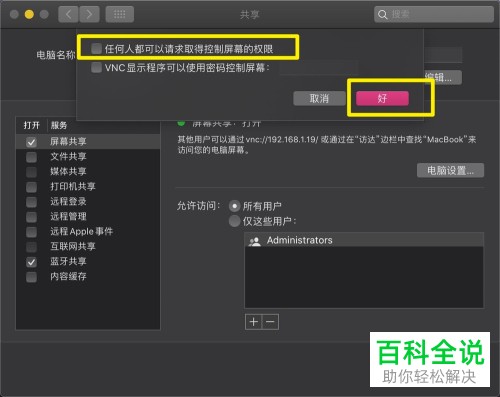Click the 打开 column header
Image resolution: width=500 pixels, height=397 pixels.
(32, 125)
